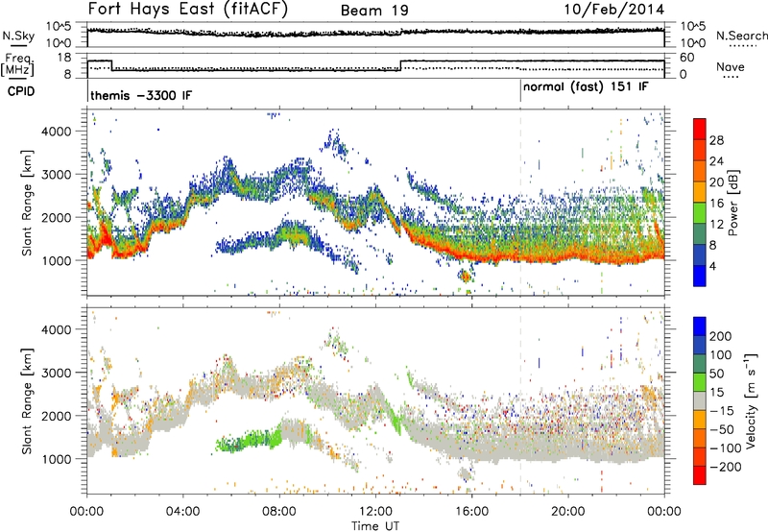Click the 'N.Search' legend label

coord(741,36)
